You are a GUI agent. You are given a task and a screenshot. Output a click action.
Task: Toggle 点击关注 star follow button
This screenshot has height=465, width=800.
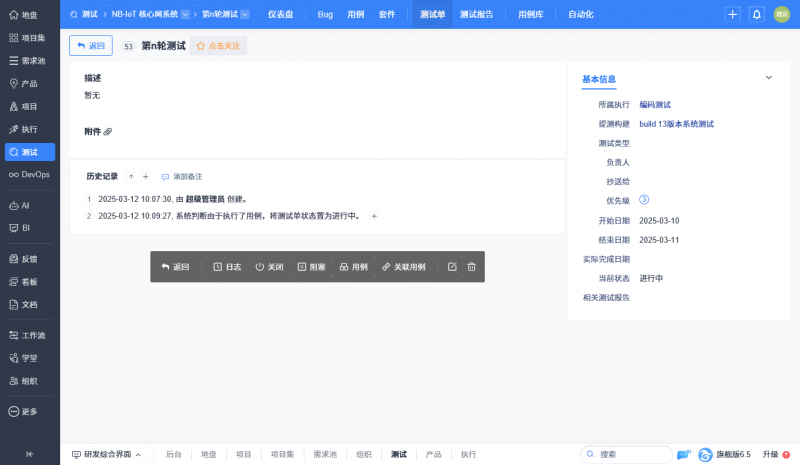pos(218,46)
